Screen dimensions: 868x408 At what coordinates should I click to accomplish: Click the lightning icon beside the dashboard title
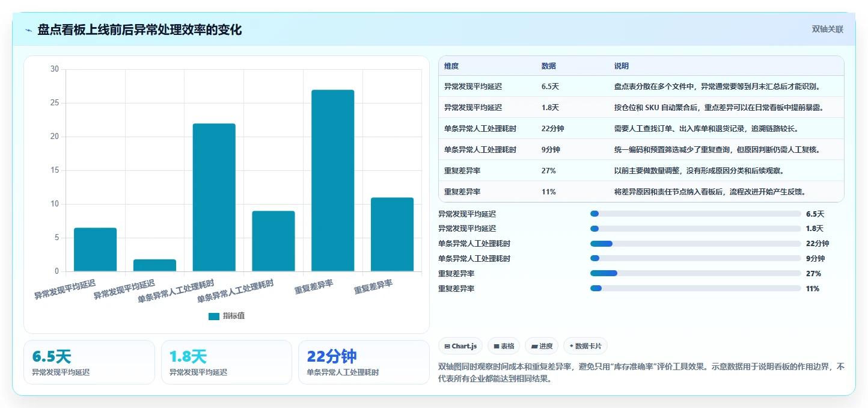pos(28,30)
